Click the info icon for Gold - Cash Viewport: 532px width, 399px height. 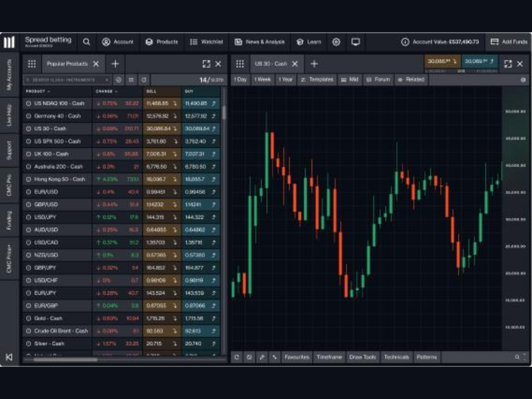29,318
